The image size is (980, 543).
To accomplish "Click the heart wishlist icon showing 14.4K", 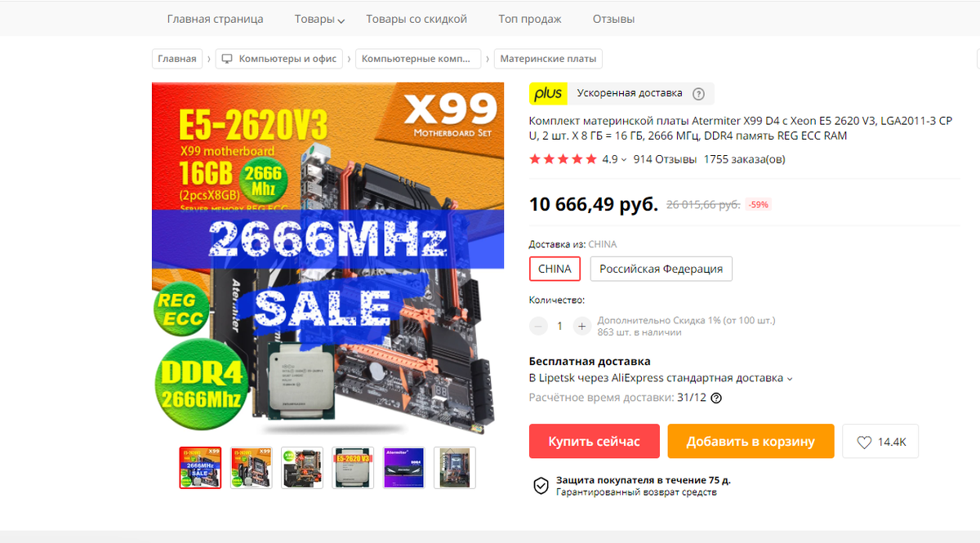I will pos(864,442).
